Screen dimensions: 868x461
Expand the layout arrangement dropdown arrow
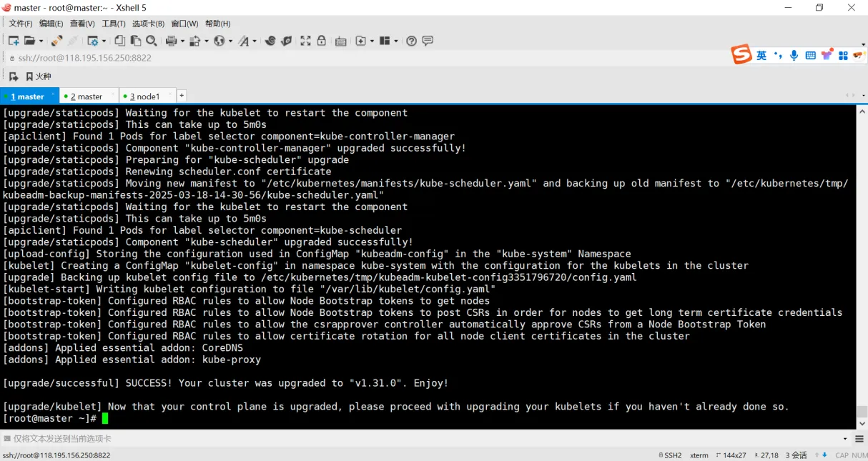[395, 41]
